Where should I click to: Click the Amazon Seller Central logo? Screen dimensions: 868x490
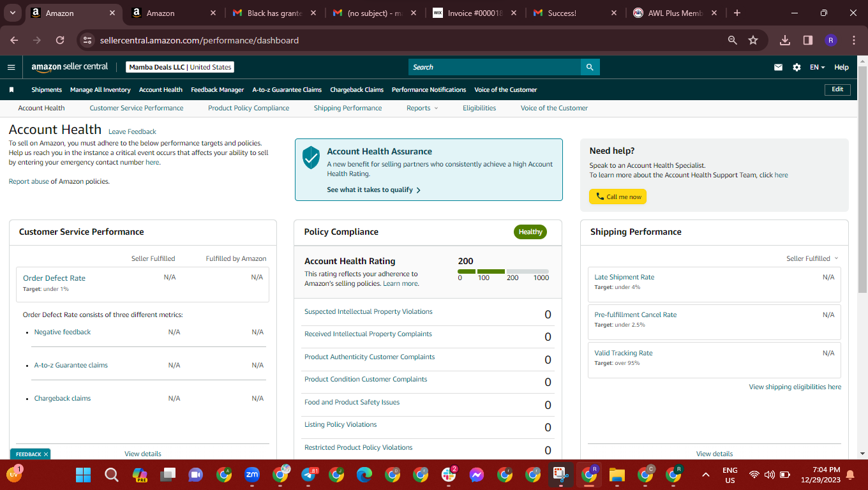70,67
